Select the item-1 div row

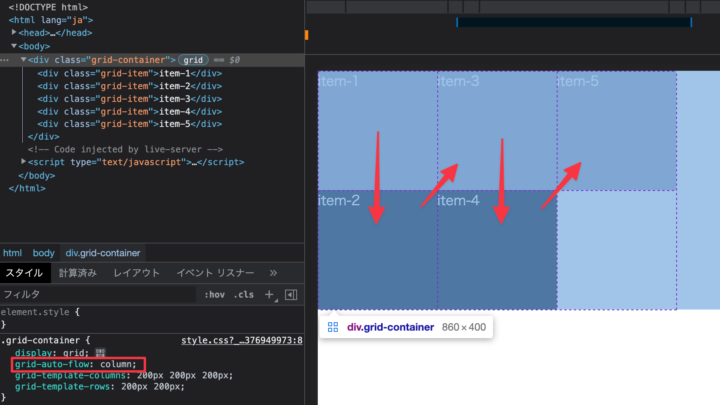pos(129,73)
